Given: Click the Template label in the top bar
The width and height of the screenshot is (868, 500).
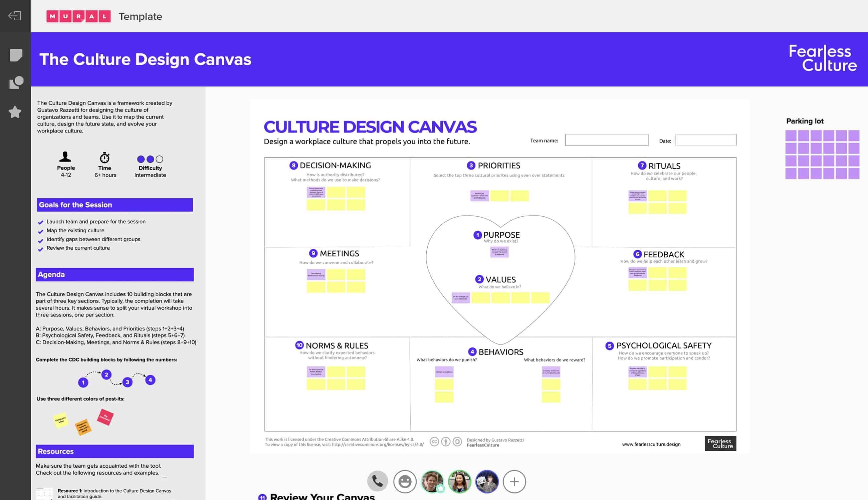Looking at the screenshot, I should 140,16.
